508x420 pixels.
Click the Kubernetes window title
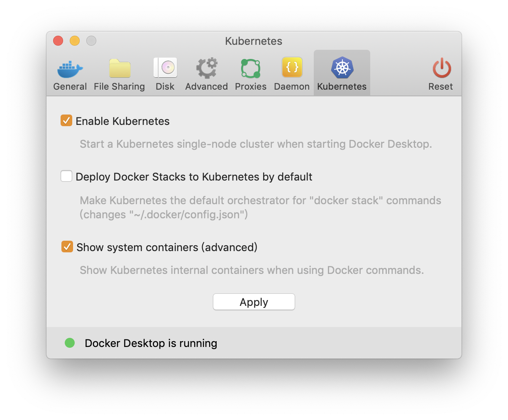(254, 41)
